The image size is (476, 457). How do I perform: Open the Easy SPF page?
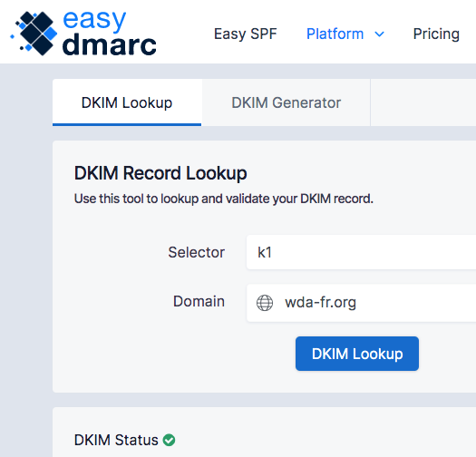[x=246, y=34]
